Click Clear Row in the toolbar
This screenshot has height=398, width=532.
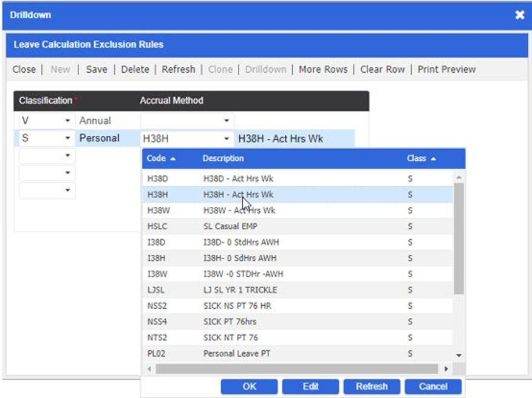pos(382,69)
